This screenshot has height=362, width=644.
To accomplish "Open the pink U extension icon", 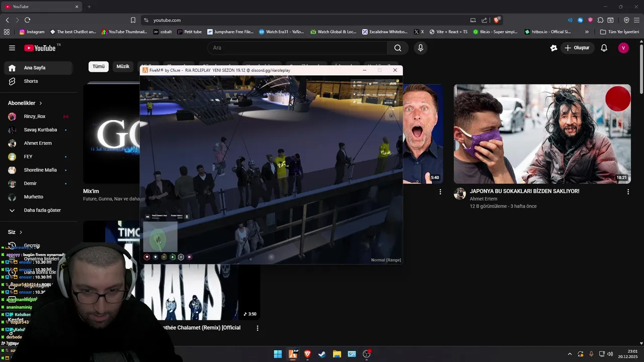I will click(590, 20).
